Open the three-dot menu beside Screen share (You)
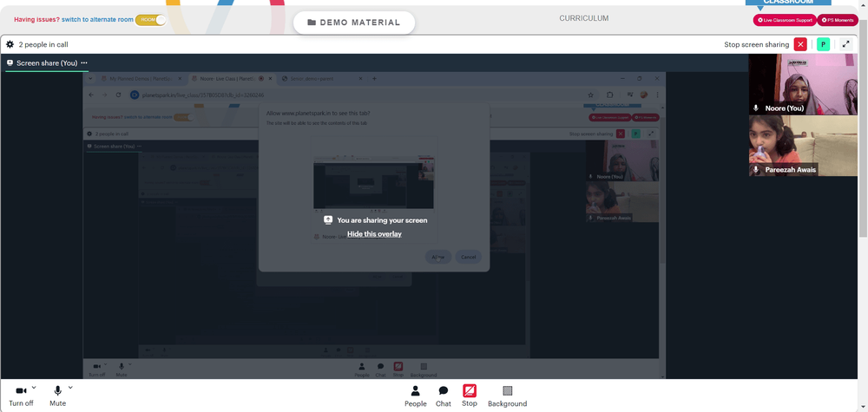868x412 pixels. tap(84, 63)
